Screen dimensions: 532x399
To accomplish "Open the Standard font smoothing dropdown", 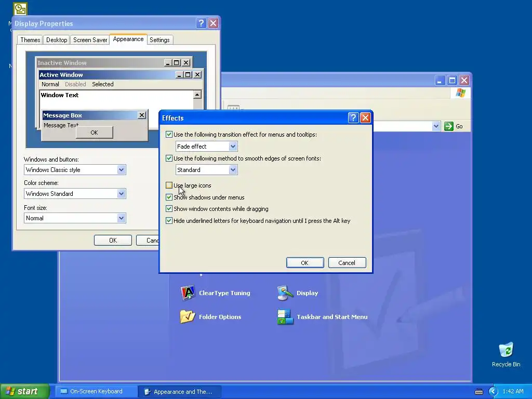I will (207, 170).
